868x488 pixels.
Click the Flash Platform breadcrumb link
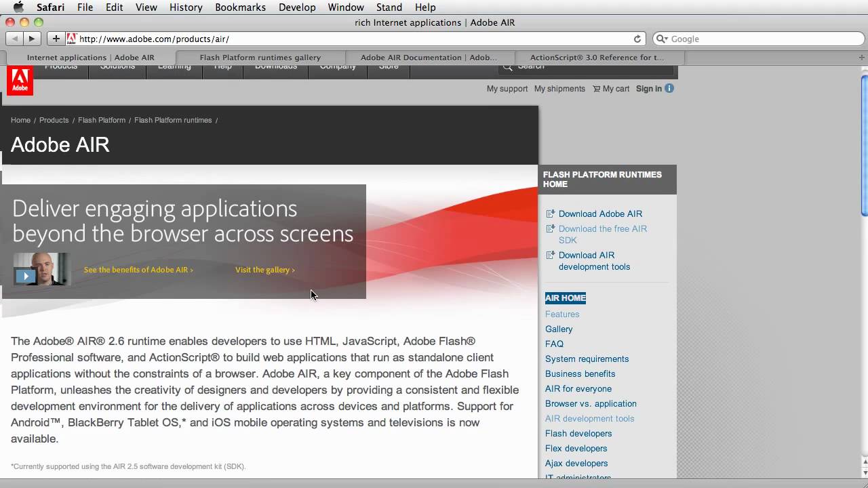[102, 120]
